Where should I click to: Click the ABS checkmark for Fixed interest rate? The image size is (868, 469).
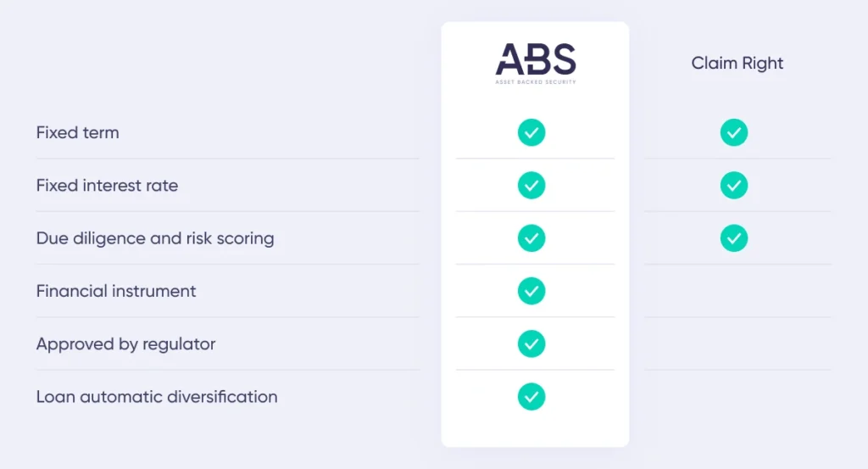531,185
